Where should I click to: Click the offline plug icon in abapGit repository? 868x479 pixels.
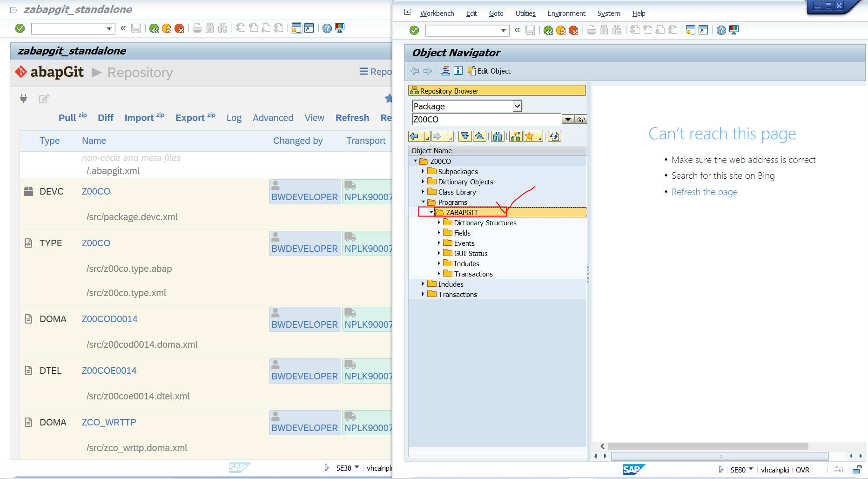(24, 99)
